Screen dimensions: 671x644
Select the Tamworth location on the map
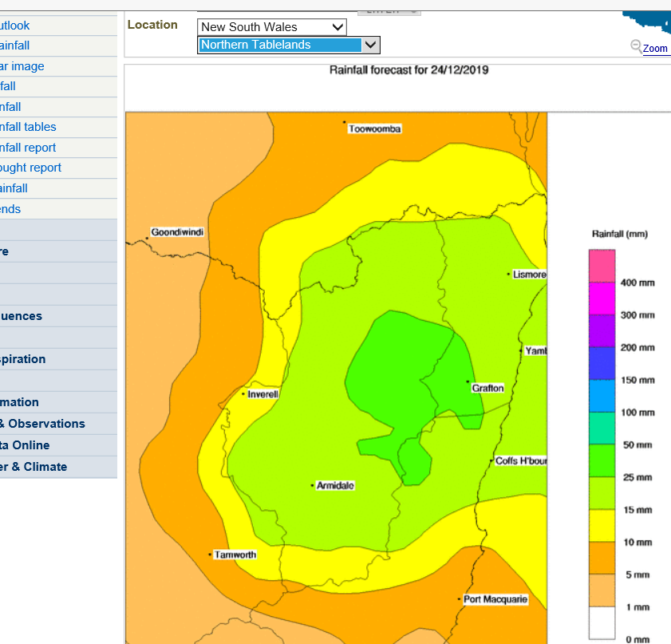[x=235, y=555]
